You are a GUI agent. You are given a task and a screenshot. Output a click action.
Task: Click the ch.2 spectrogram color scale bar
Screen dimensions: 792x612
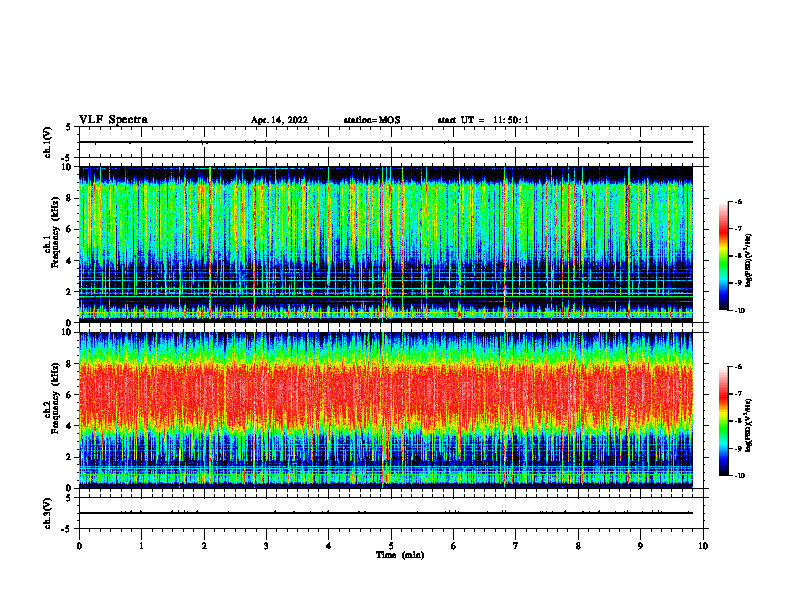(x=724, y=421)
